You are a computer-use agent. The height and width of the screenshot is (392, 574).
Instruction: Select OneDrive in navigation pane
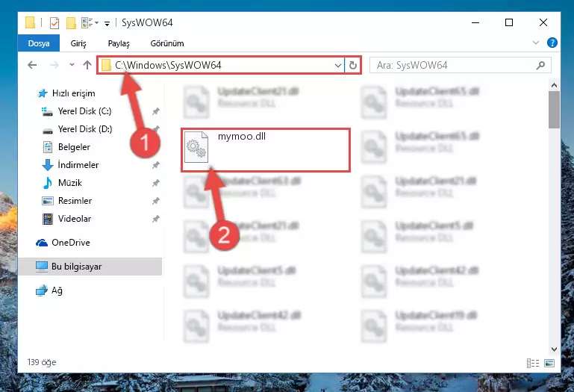[x=71, y=243]
